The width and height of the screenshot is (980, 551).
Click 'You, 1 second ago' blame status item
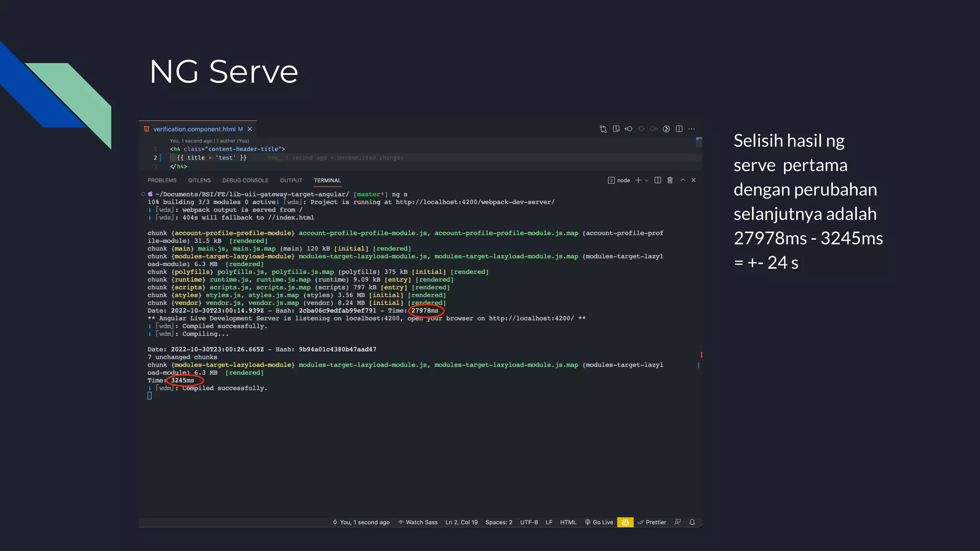[x=361, y=522]
